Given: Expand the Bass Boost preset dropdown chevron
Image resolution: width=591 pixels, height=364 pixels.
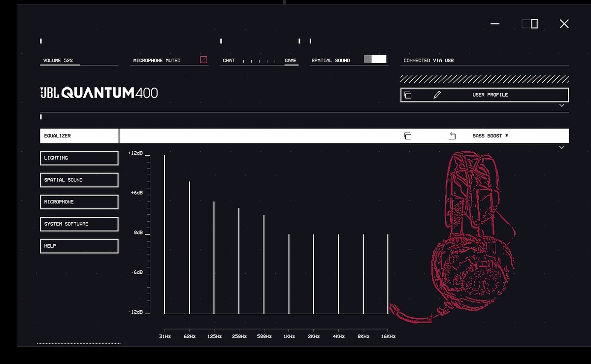Looking at the screenshot, I should 562,147.
